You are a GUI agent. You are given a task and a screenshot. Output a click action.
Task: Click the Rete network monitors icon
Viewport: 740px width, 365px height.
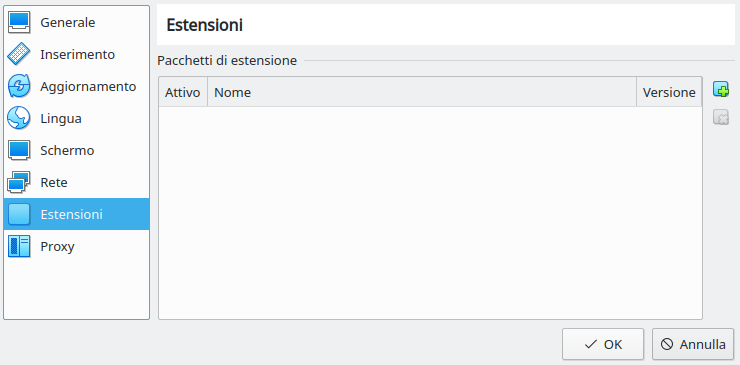click(x=19, y=182)
